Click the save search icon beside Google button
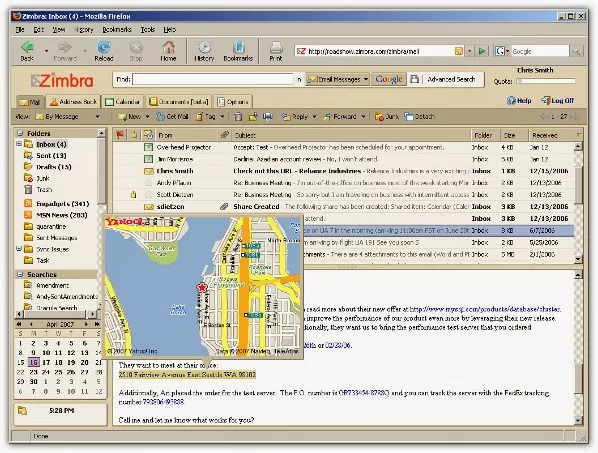598x453 pixels. click(414, 79)
